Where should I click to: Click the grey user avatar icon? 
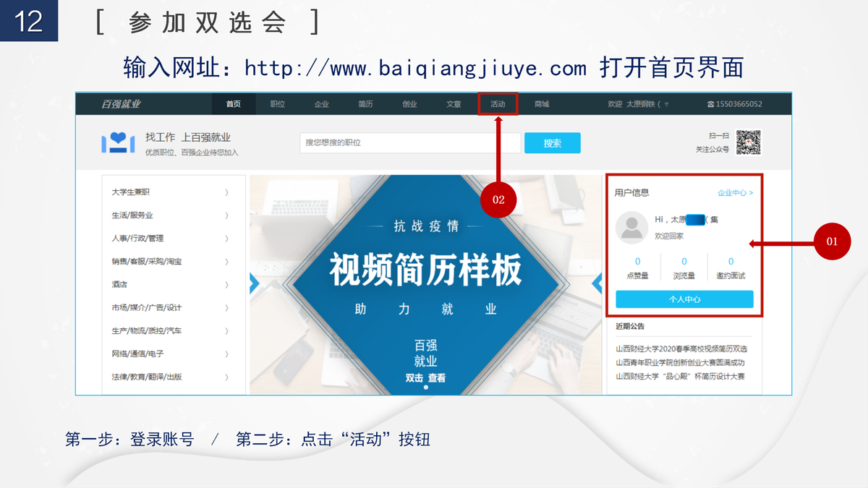point(631,226)
